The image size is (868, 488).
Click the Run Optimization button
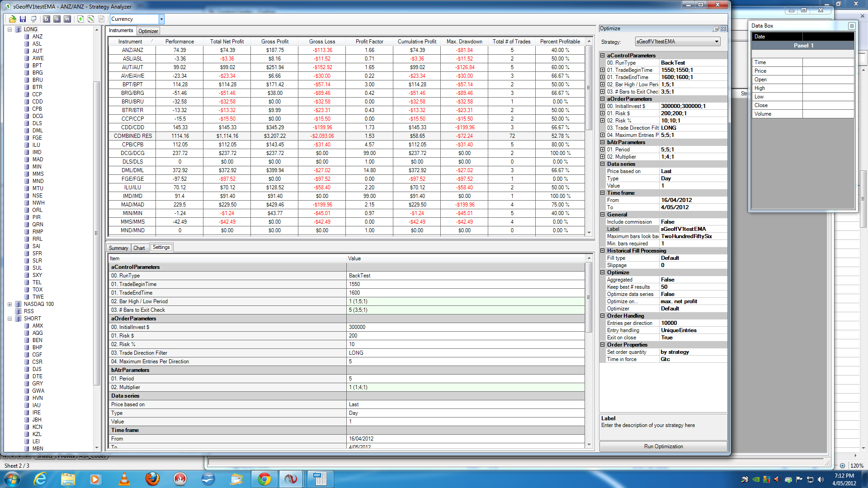[x=663, y=446]
